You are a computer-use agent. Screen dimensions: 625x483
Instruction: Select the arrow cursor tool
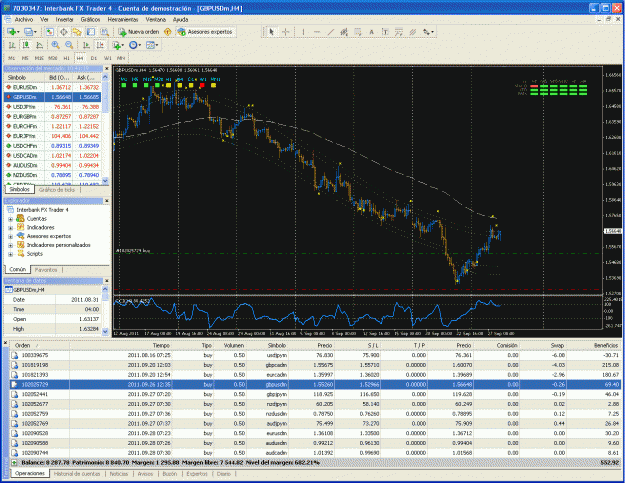pos(271,32)
